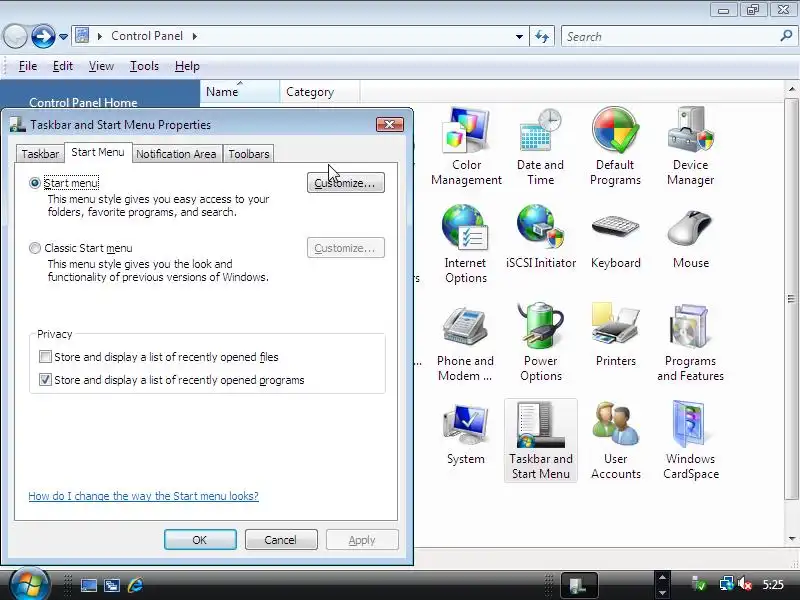The image size is (800, 600).
Task: Go to Control Panel Home
Action: point(83,103)
